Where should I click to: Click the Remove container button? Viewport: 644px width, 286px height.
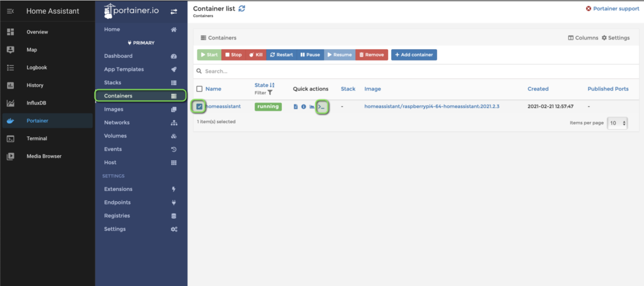372,55
